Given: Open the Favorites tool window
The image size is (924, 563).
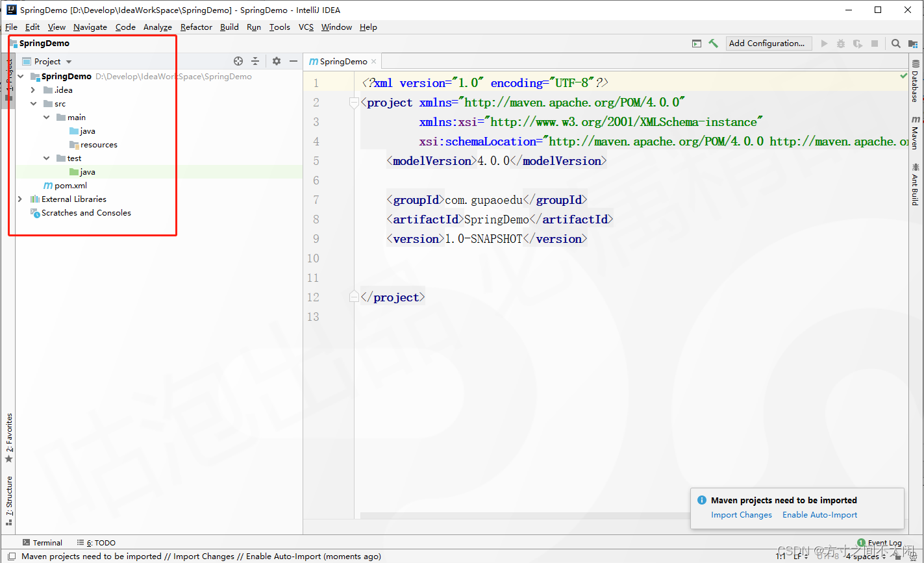Looking at the screenshot, I should [x=9, y=438].
